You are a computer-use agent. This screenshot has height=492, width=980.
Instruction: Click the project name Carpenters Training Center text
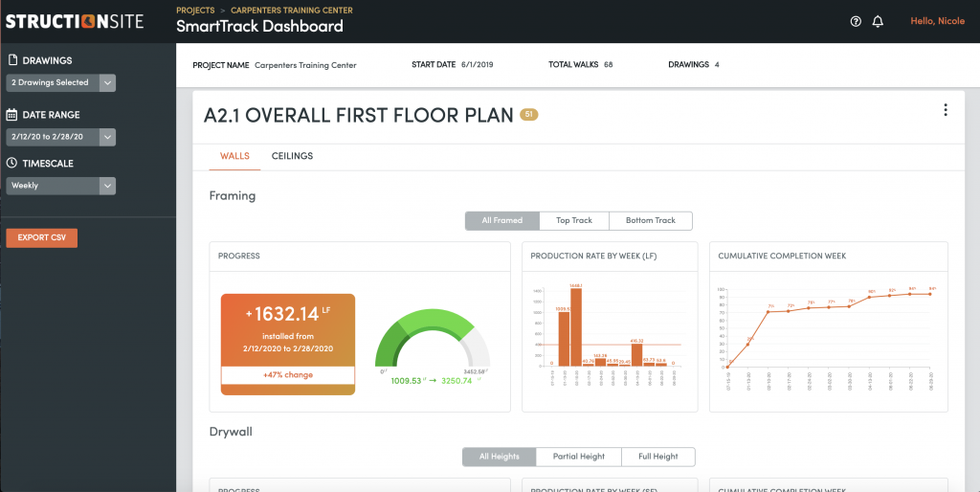305,65
